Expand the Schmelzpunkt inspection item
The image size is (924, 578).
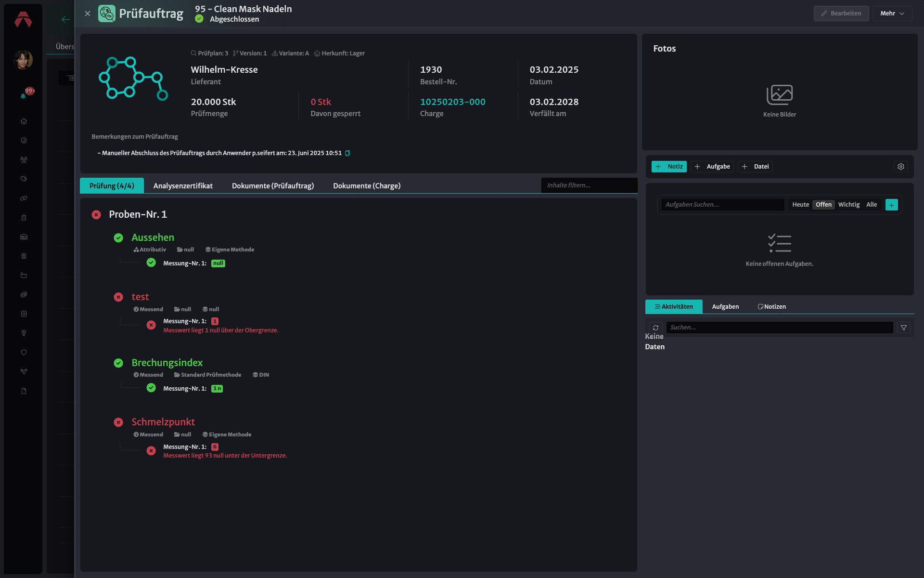(x=163, y=422)
